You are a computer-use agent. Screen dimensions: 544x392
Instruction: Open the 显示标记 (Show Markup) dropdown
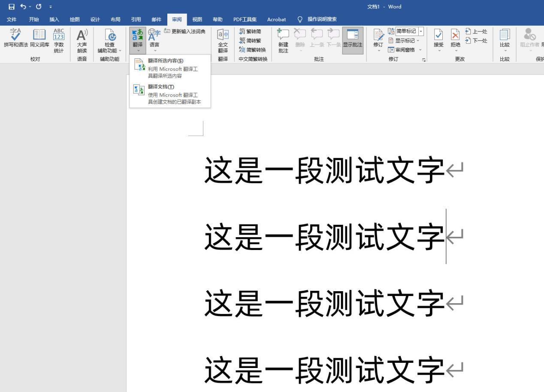(x=404, y=40)
